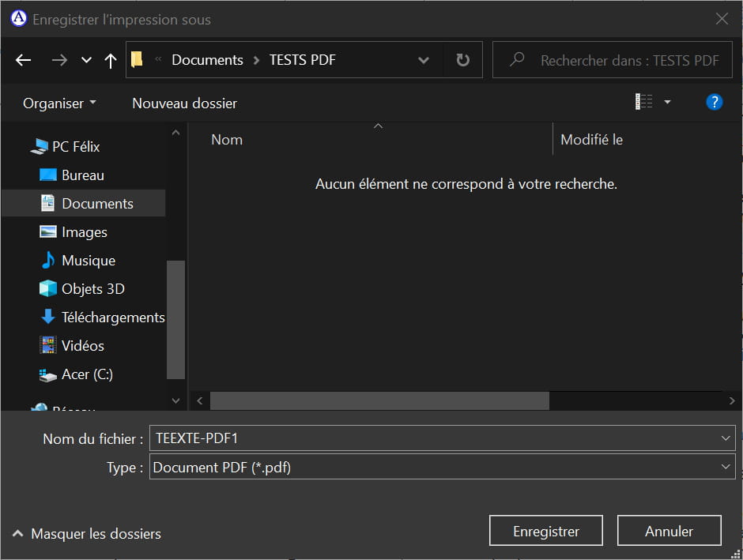Click inside the Rechercher dans TESTS PDF search box
This screenshot has height=560, width=743.
click(613, 59)
